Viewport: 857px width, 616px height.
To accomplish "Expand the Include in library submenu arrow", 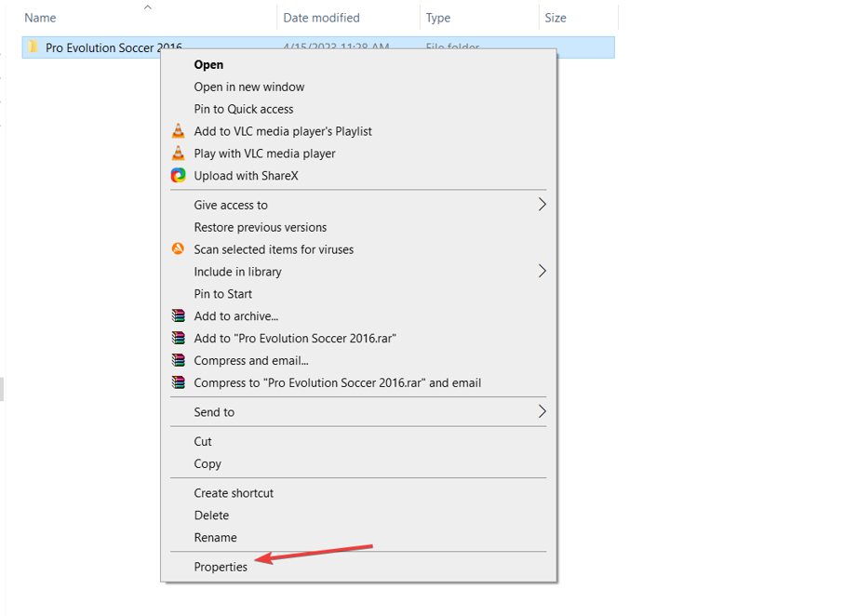I will (x=542, y=272).
